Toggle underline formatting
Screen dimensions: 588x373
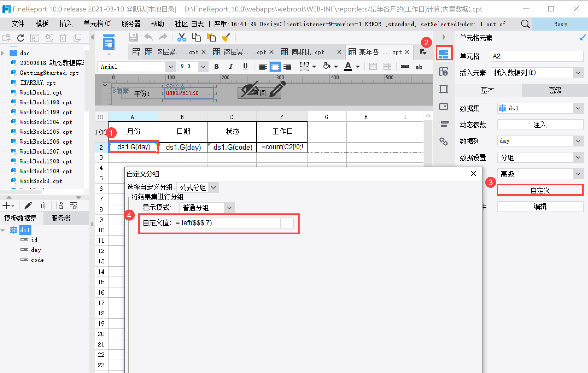pyautogui.click(x=245, y=67)
